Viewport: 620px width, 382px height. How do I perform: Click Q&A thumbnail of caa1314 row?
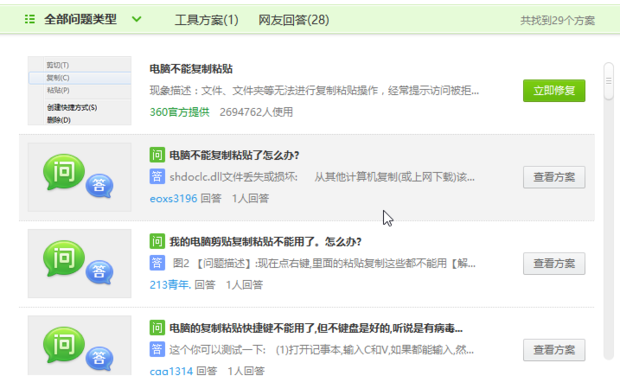[79, 345]
